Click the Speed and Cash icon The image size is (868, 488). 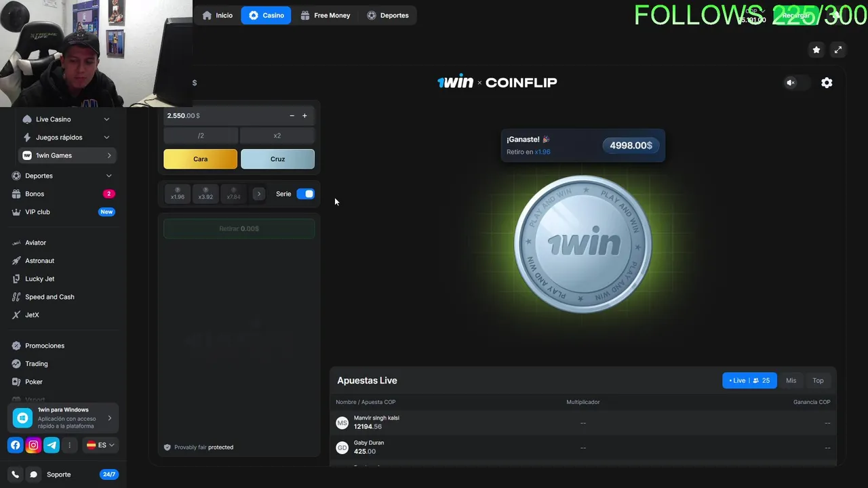[x=17, y=297]
